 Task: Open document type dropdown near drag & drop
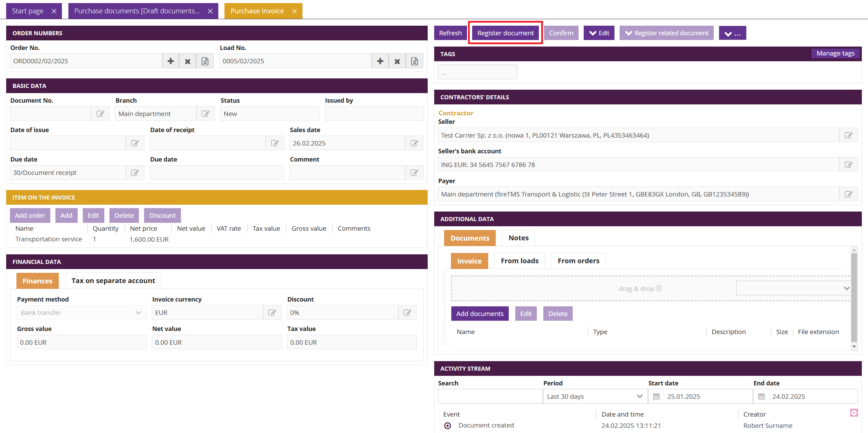pos(793,288)
